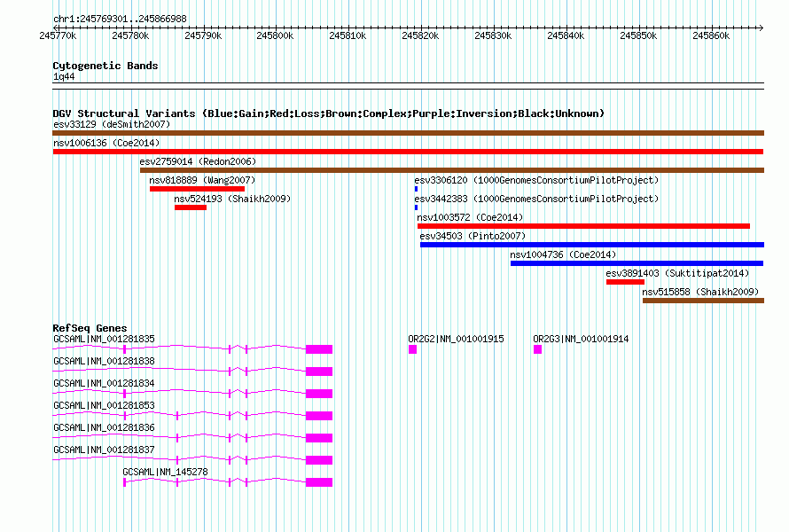Image resolution: width=789 pixels, height=532 pixels.
Task: Click the 1q44 cytogenetic band label
Action: 64,76
